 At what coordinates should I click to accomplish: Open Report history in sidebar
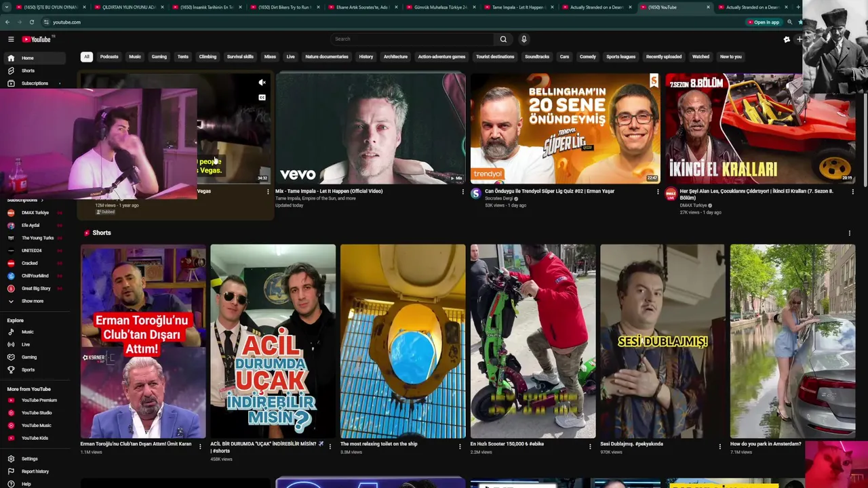pyautogui.click(x=35, y=472)
